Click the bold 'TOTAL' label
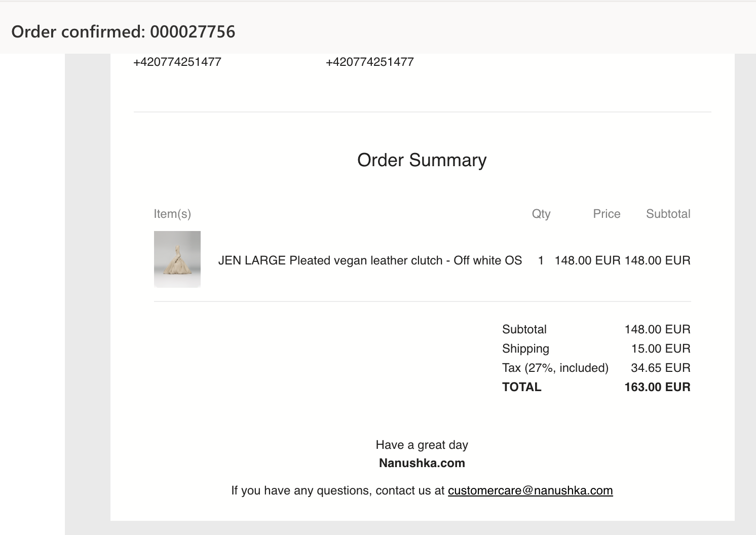The width and height of the screenshot is (756, 535). (x=521, y=387)
